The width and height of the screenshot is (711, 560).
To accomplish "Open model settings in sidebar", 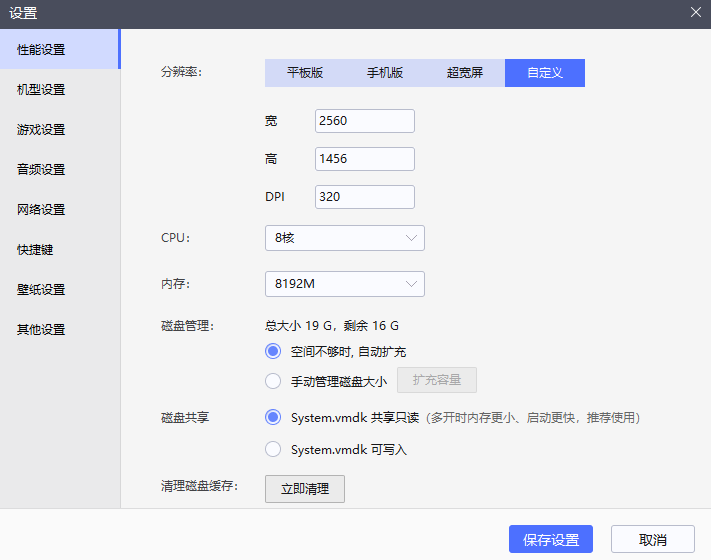I will click(41, 89).
